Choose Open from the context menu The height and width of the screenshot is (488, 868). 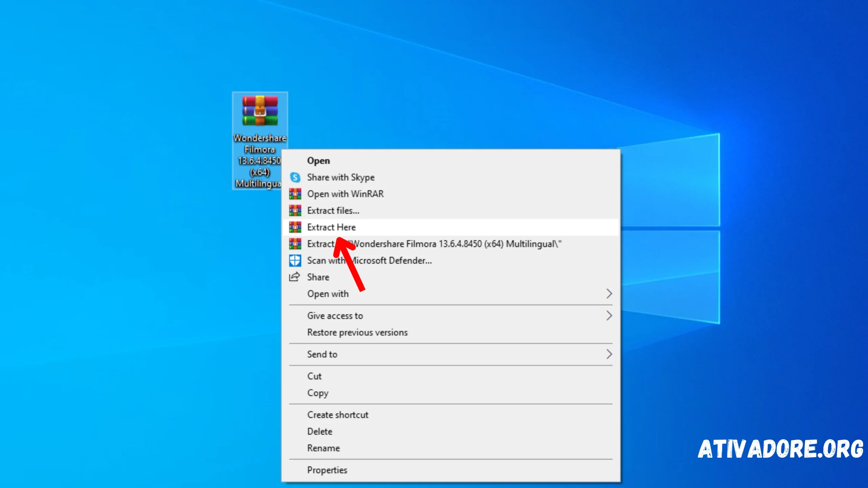tap(451, 161)
